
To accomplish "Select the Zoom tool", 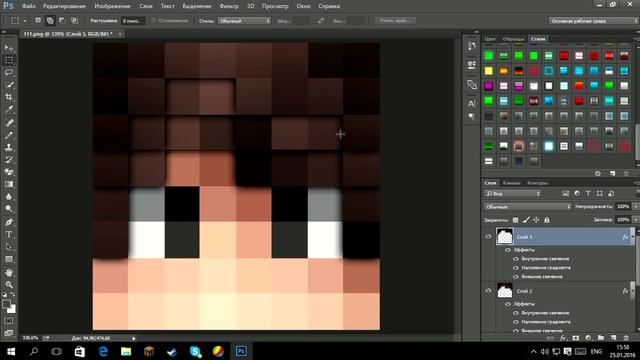I will pos(9,284).
